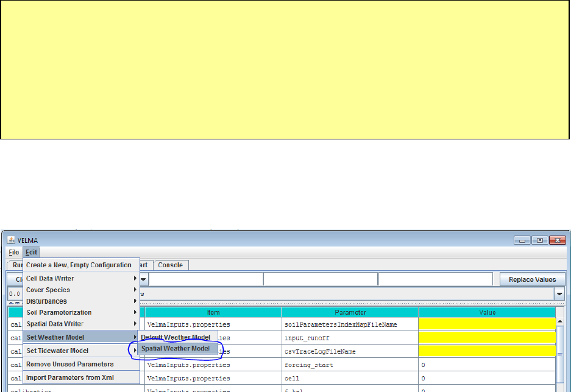Click VelmaInputs.properties in the soilParametersIndexMapFileName row

[x=213, y=324]
